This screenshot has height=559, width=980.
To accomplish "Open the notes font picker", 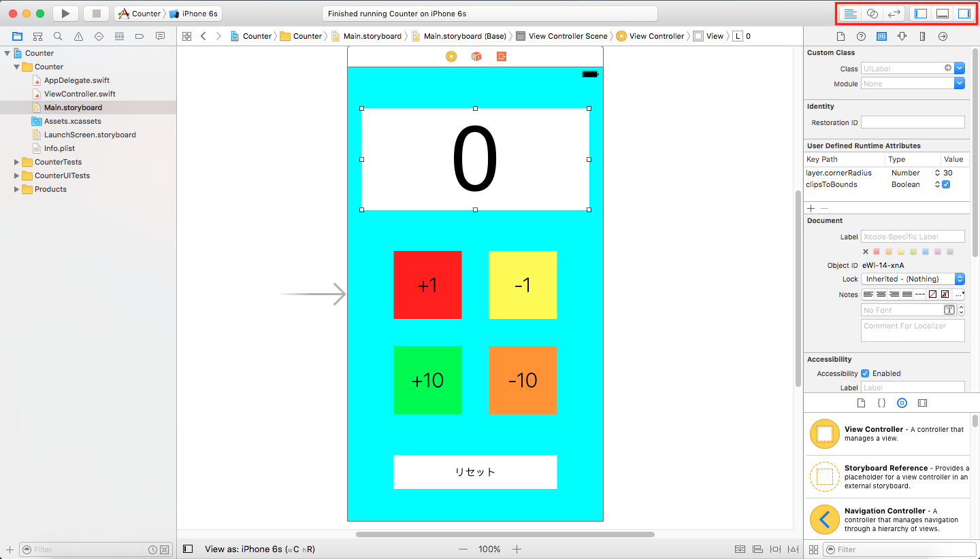I will tap(949, 310).
